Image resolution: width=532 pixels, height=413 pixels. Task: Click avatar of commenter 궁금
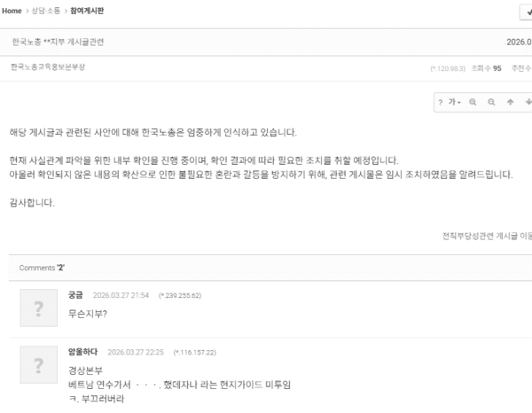coord(39,308)
